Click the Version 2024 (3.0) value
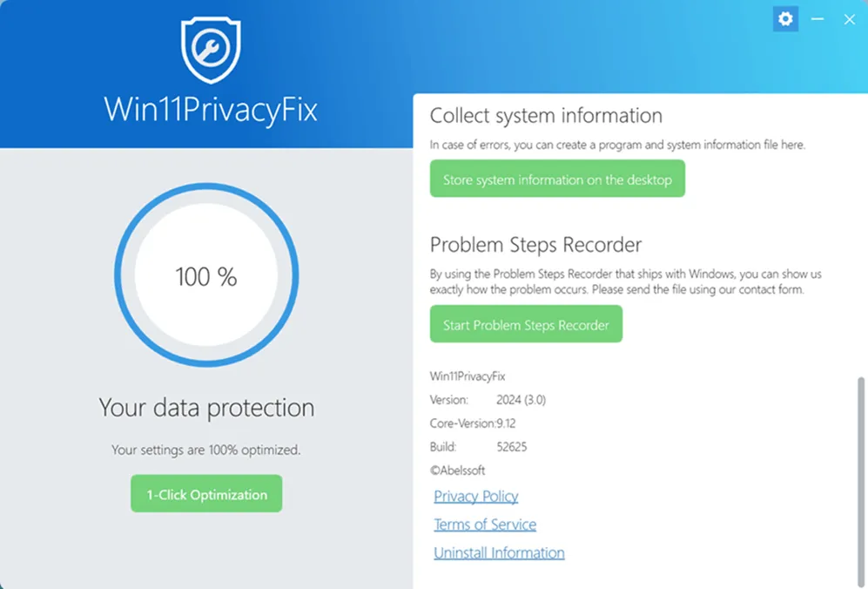Screen dimensions: 868x589 click(x=521, y=400)
